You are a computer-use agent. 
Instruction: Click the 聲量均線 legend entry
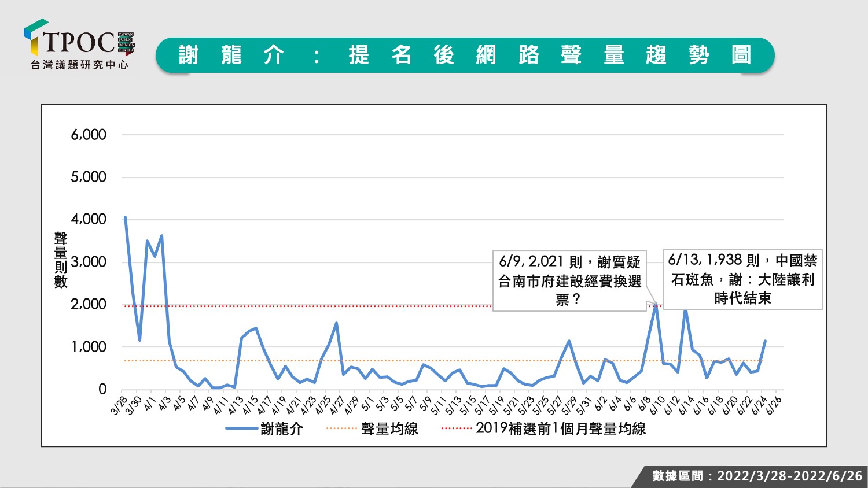pyautogui.click(x=372, y=428)
